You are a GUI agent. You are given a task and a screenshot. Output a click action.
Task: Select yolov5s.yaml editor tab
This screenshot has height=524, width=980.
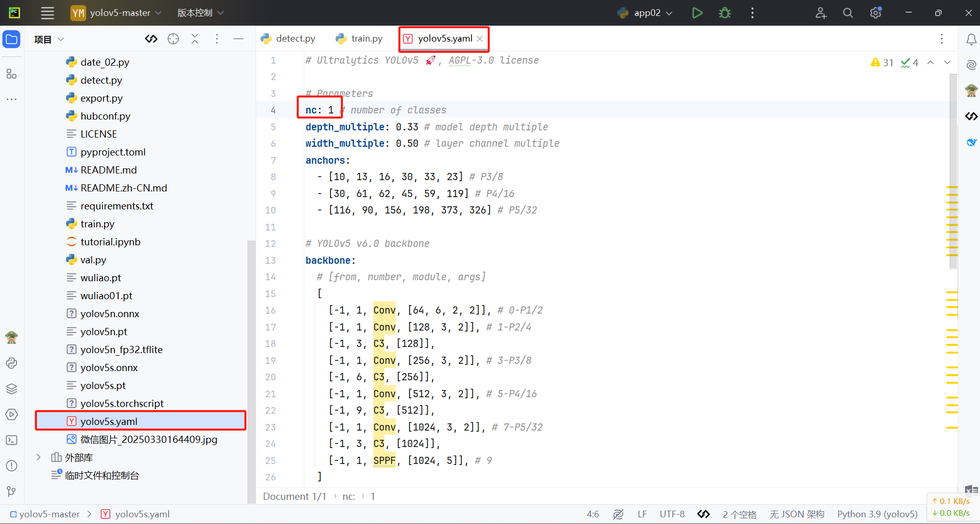444,38
